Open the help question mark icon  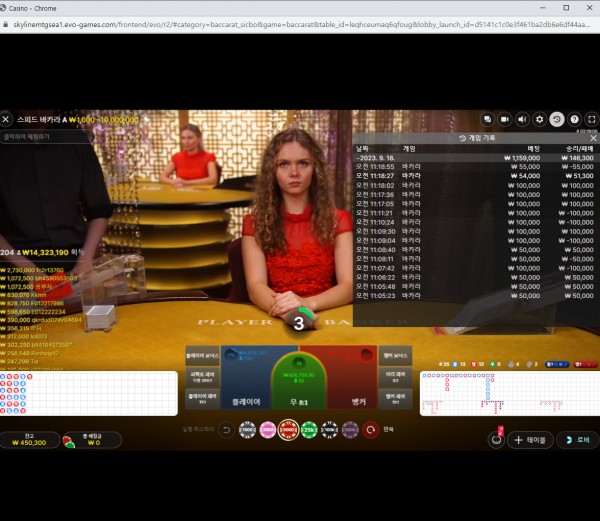[x=574, y=119]
